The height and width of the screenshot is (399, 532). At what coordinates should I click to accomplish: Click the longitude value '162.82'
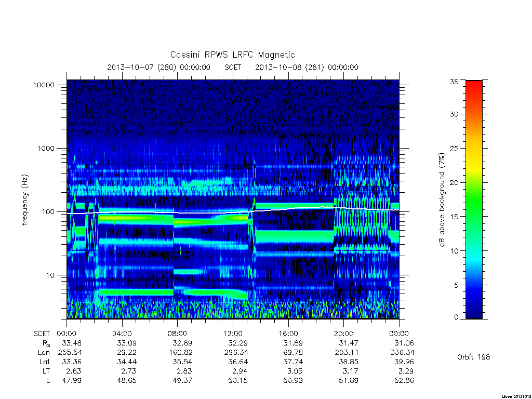click(181, 353)
